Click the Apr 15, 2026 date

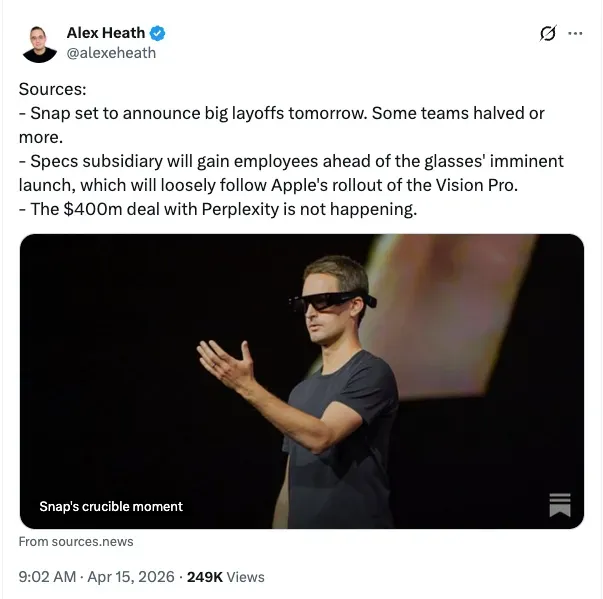pos(131,577)
